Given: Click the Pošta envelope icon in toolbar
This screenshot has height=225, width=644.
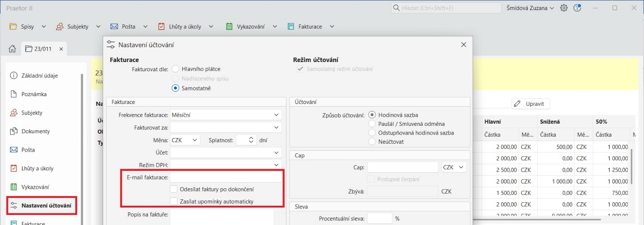Looking at the screenshot, I should (x=114, y=27).
